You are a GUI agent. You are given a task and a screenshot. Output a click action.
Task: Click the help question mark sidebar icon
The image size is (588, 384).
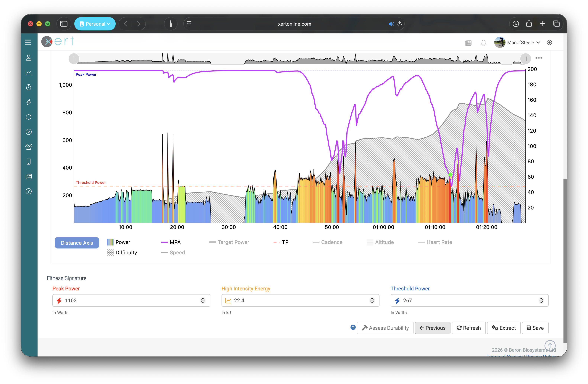point(29,191)
